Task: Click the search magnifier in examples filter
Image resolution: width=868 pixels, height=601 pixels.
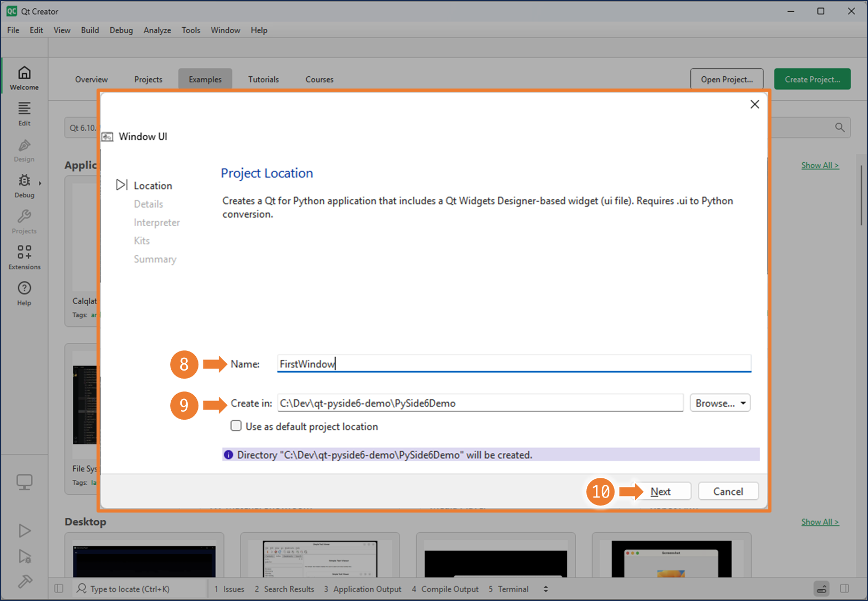Action: click(840, 127)
